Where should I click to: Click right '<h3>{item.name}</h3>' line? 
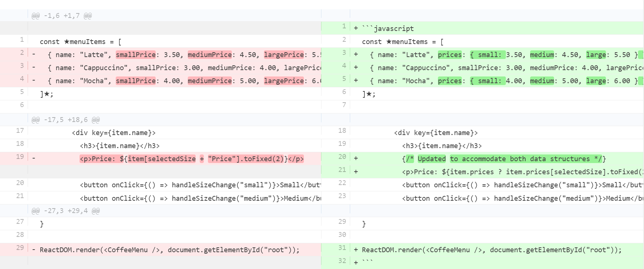pyautogui.click(x=442, y=146)
